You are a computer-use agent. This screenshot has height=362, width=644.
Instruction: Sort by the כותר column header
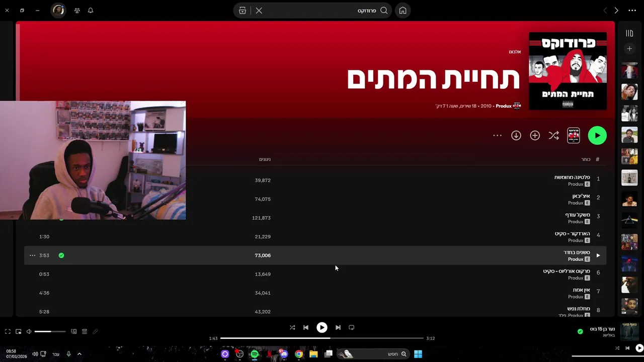coord(586,159)
